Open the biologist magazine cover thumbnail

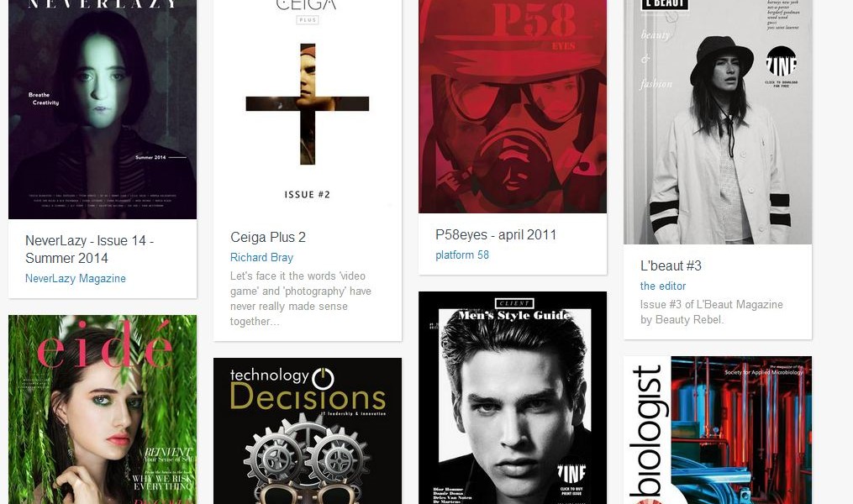[718, 430]
